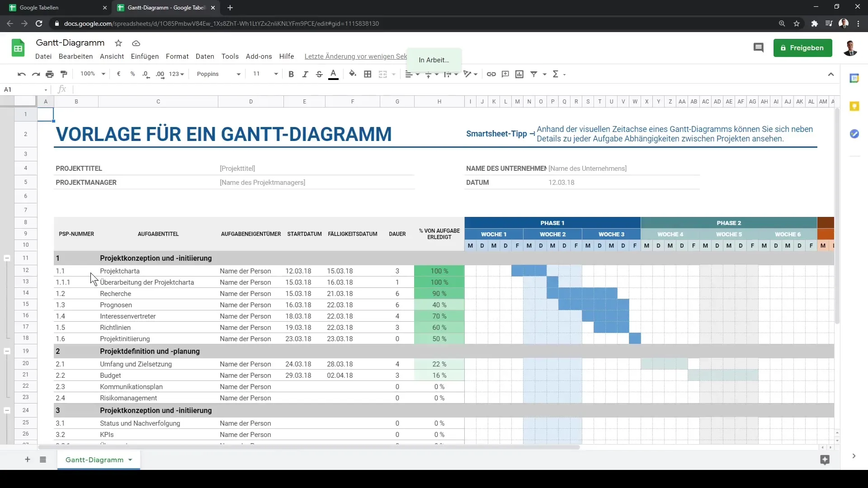Open text wrapping options
This screenshot has width=868, height=488.
[x=451, y=74]
